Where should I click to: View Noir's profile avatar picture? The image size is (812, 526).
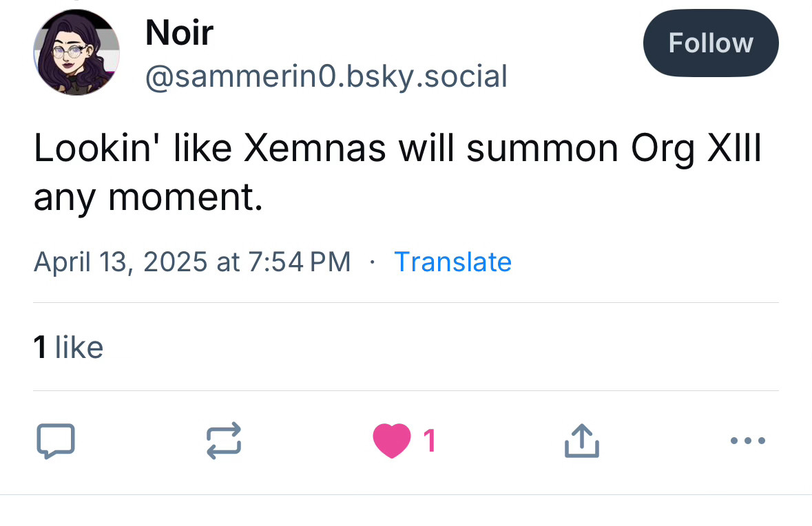pos(76,52)
